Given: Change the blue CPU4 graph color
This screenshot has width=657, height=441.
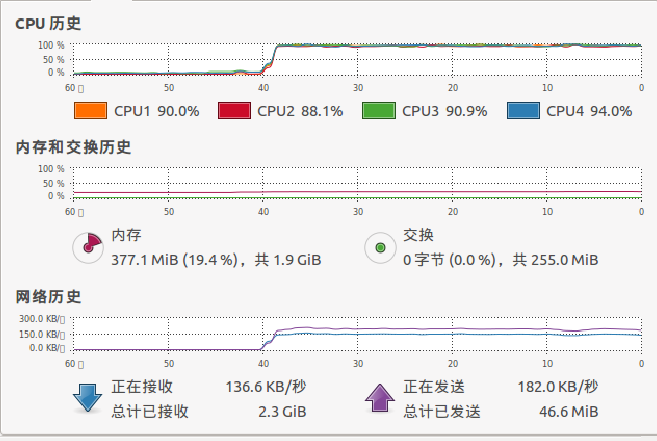Looking at the screenshot, I should point(523,111).
